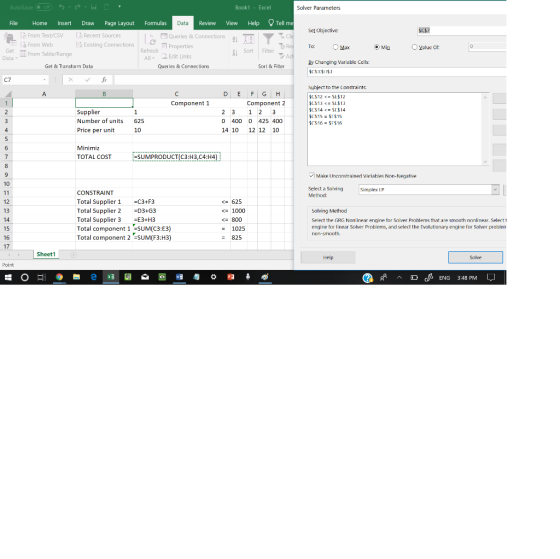Switch to the Page Layout tab
The width and height of the screenshot is (560, 559).
tap(119, 23)
